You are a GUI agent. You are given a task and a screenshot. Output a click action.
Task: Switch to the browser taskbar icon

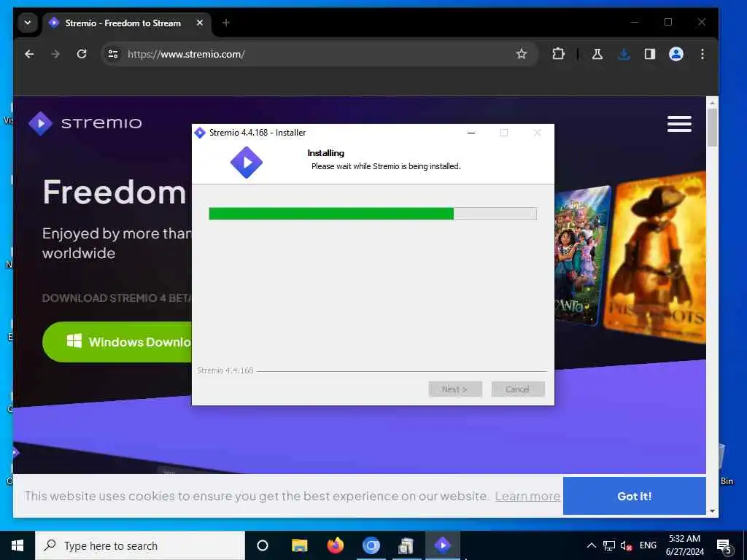click(x=371, y=545)
